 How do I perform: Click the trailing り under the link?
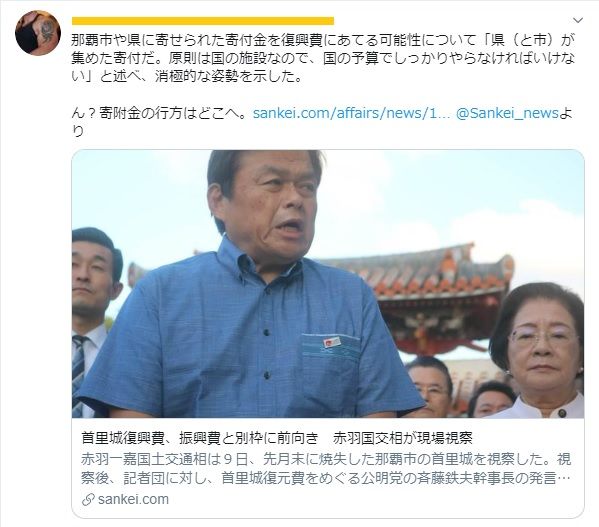(78, 131)
